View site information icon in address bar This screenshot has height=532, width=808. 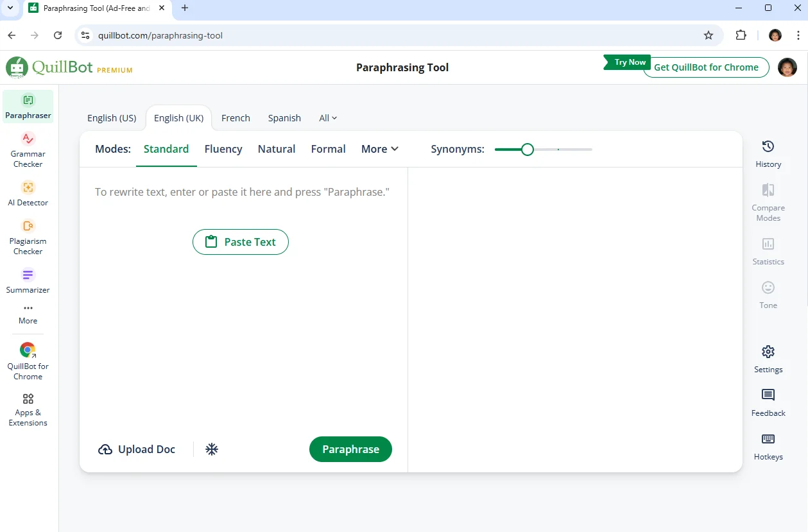(85, 35)
